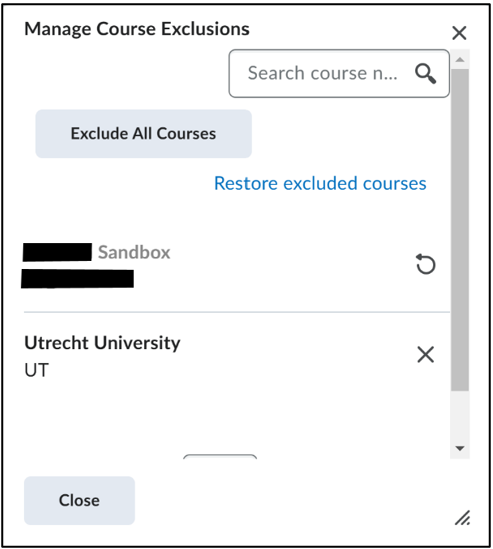Viewport: 493px width, 549px height.
Task: Click the Exclude All Courses button
Action: coord(144,134)
